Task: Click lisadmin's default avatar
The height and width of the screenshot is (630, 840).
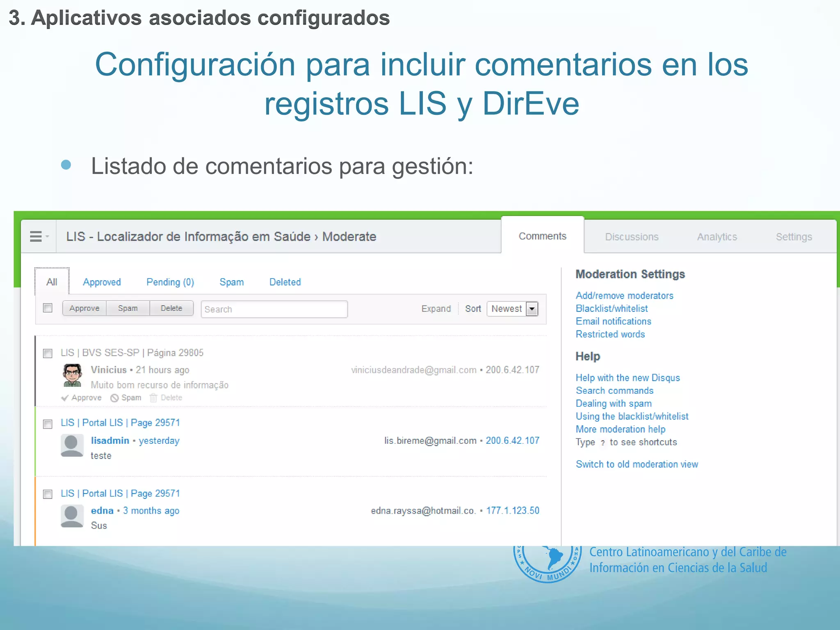Action: point(72,445)
